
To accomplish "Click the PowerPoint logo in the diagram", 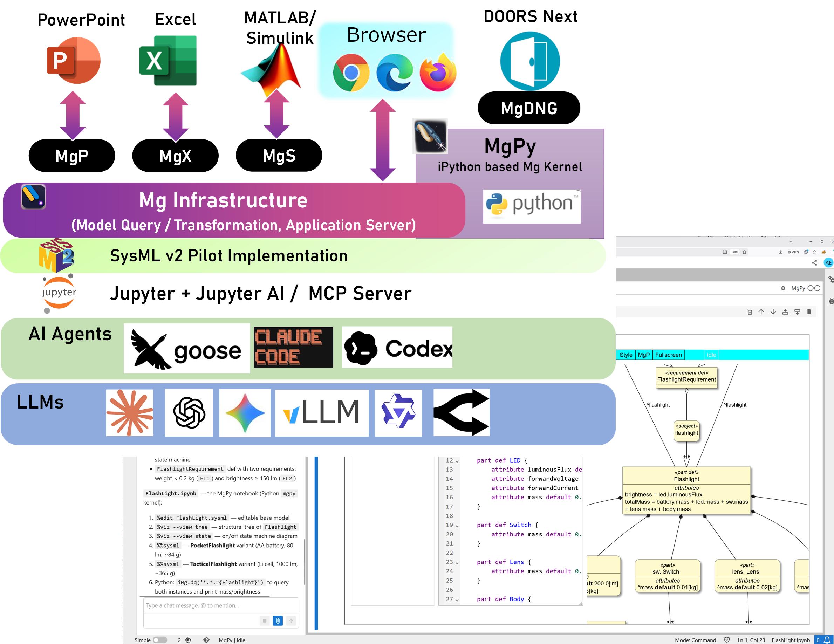I will 74,60.
